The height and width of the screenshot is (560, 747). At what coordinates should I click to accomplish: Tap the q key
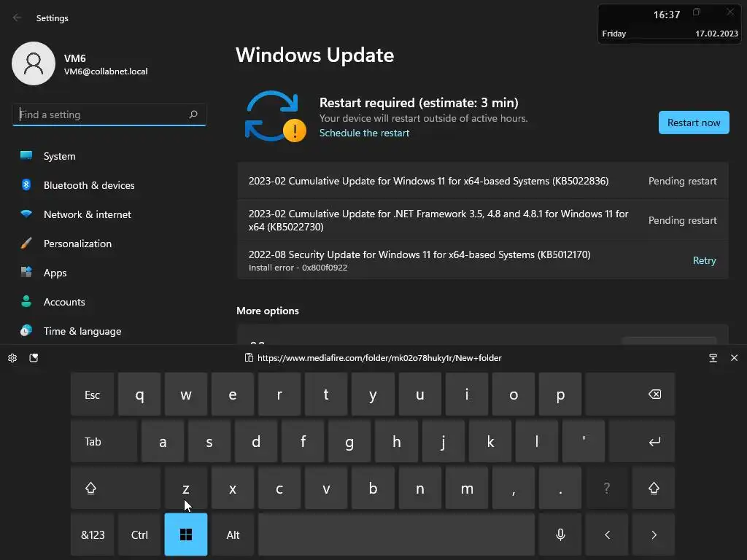pyautogui.click(x=139, y=394)
